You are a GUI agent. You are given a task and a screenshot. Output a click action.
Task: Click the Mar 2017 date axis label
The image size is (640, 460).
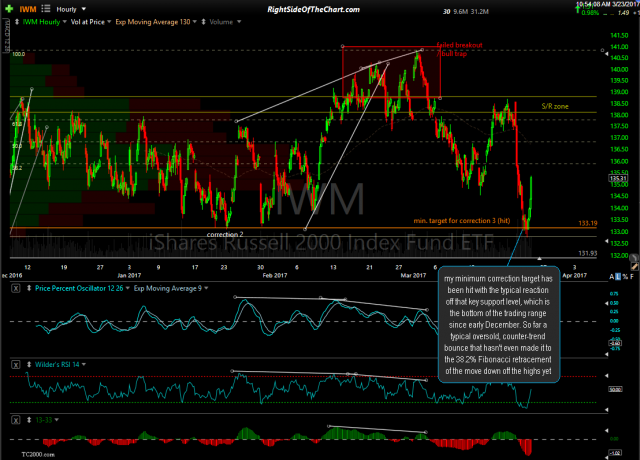tap(413, 276)
